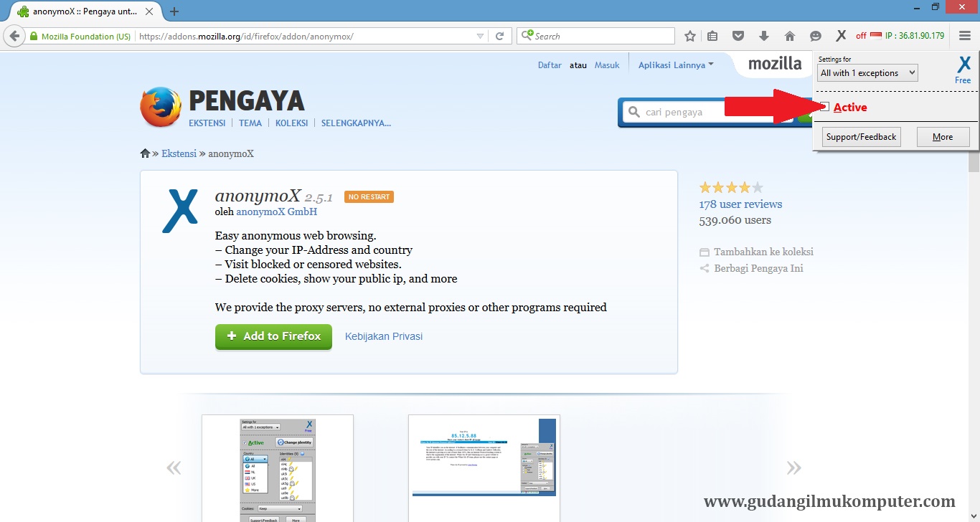The width and height of the screenshot is (980, 522).
Task: Click the '539.060 users' text
Action: [x=735, y=220]
